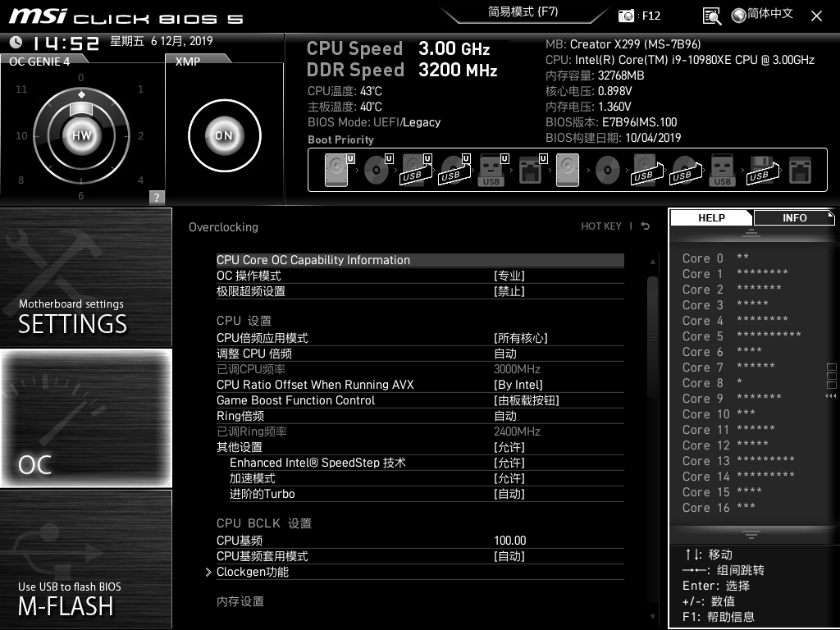Toggle Enhanced Intel SpeedStep 技术 setting
The height and width of the screenshot is (630, 840).
(509, 463)
